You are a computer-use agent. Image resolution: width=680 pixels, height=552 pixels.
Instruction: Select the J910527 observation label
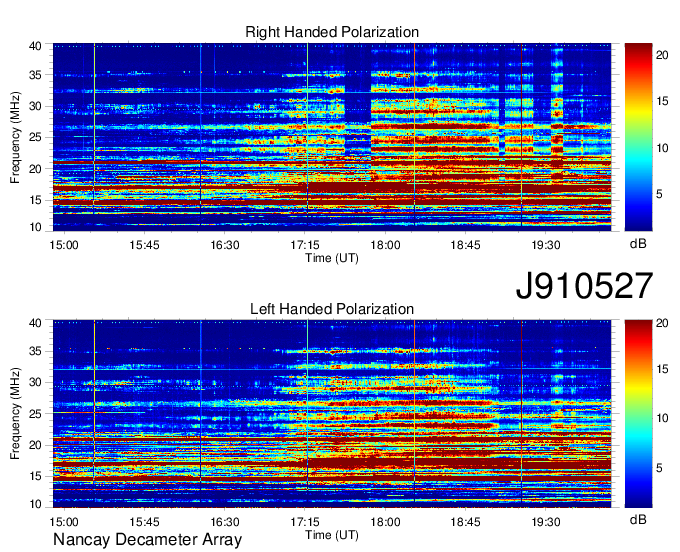click(x=584, y=285)
